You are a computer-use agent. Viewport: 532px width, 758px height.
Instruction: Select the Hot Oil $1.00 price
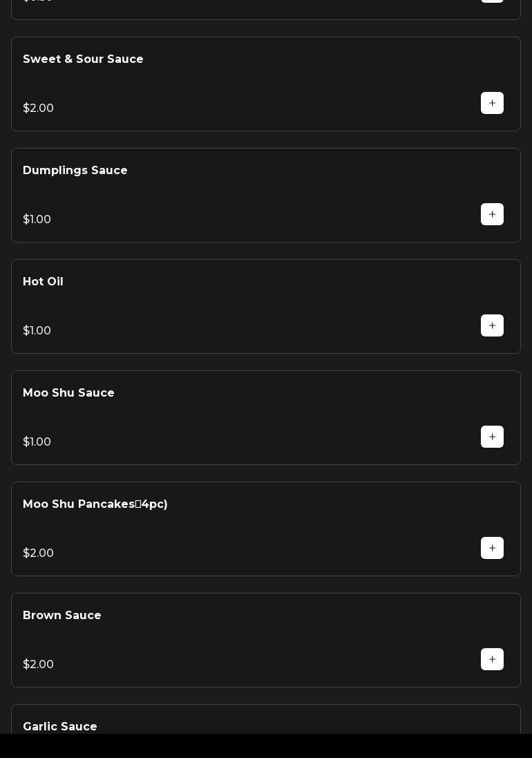pyautogui.click(x=37, y=331)
